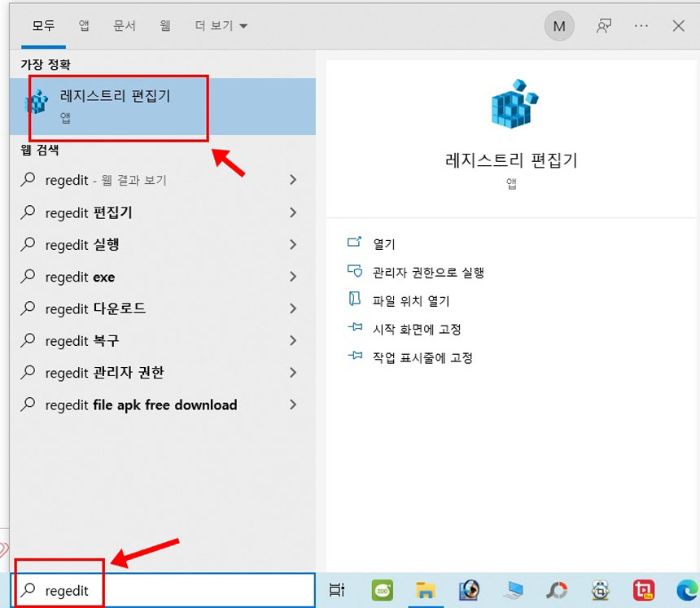Expand the regedit 관리자 권한 suggestion chevron
This screenshot has height=608, width=700.
(x=293, y=373)
